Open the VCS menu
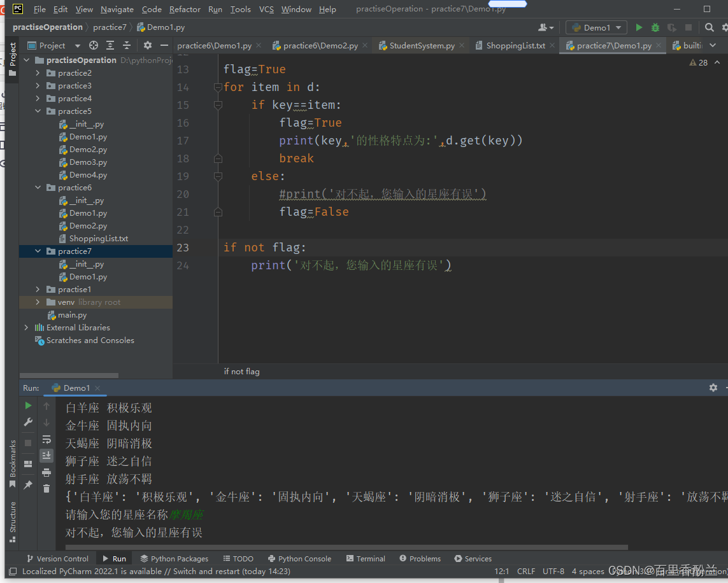The height and width of the screenshot is (583, 728). [x=266, y=10]
